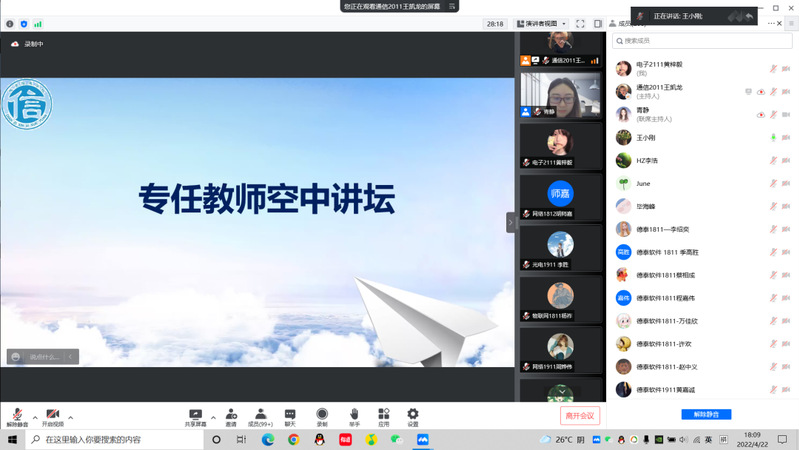Viewport: 799px width, 450px height.
Task: Click the members (成员) toolbar icon
Action: pyautogui.click(x=260, y=416)
